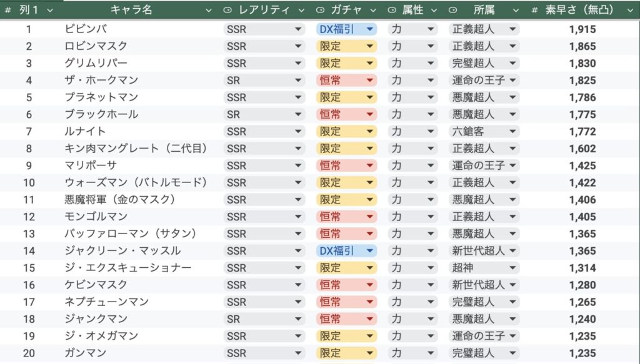Viewport: 640px width, 364px height.
Task: Open the 列1 column header menu arrow
Action: (x=50, y=10)
